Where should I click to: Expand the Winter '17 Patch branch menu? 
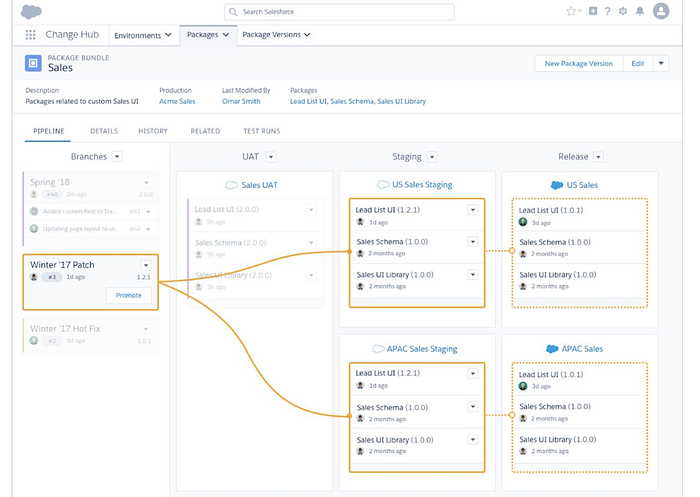coord(146,265)
